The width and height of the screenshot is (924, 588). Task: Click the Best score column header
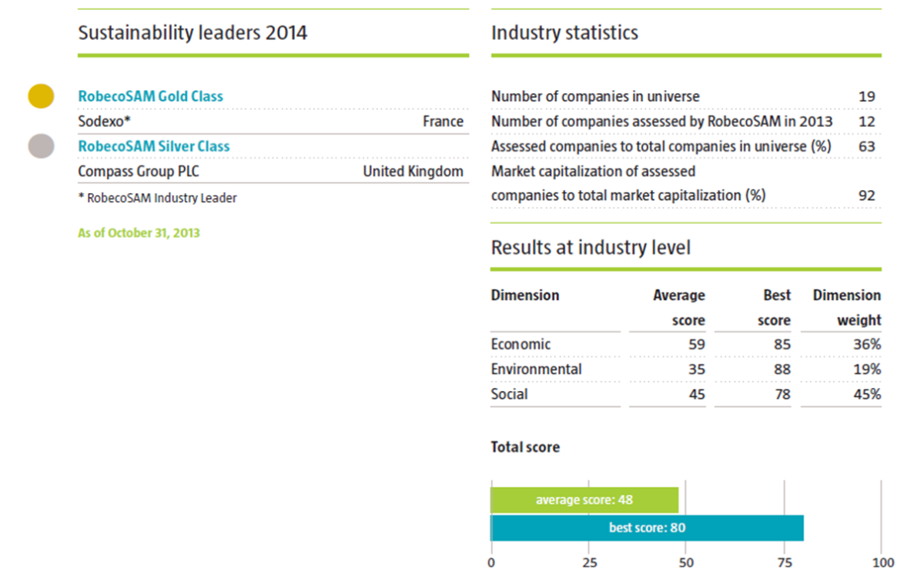click(775, 307)
